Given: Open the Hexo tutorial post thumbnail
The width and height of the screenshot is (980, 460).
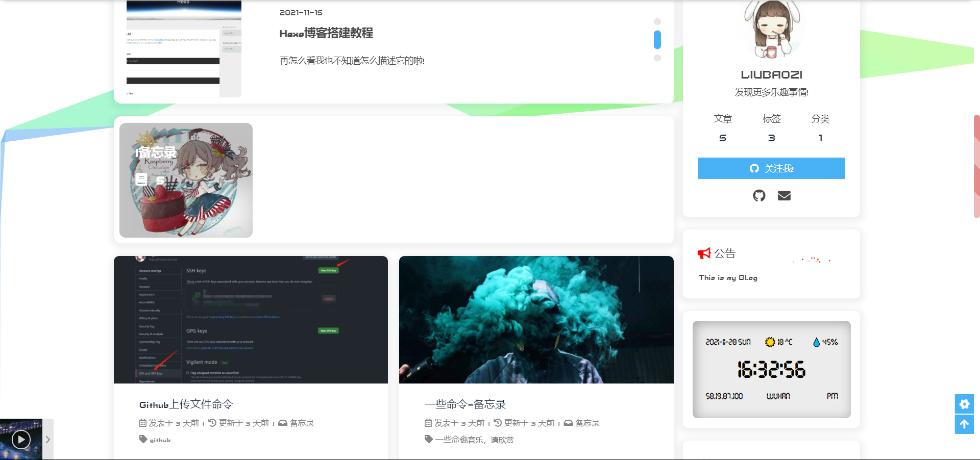Looking at the screenshot, I should (x=184, y=48).
